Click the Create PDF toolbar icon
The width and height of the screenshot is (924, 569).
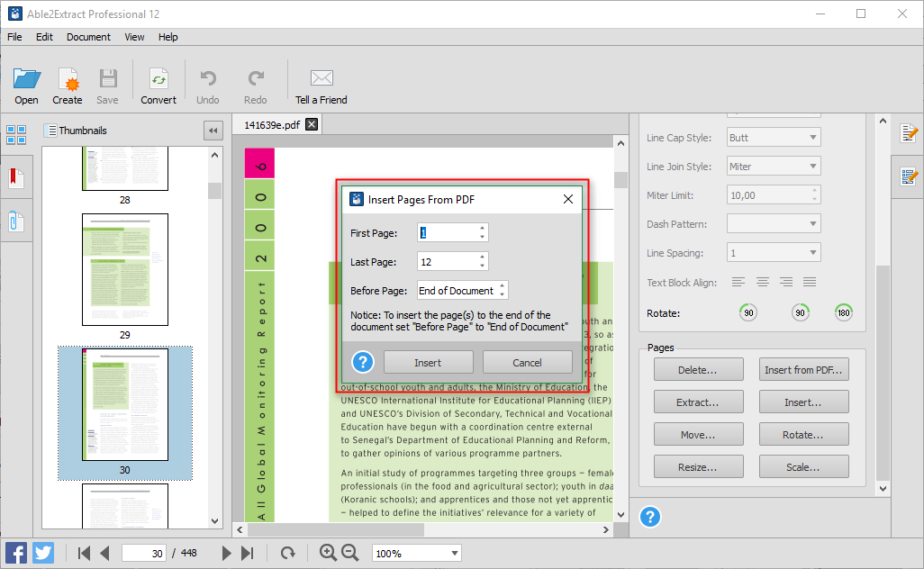click(x=68, y=79)
